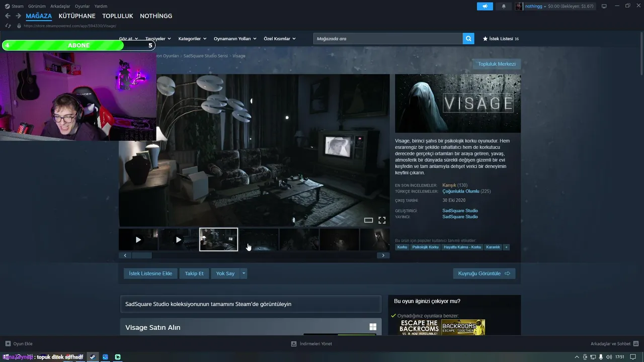Open SadSquare Studio developer link
Viewport: 644px width, 362px height.
[x=460, y=211]
